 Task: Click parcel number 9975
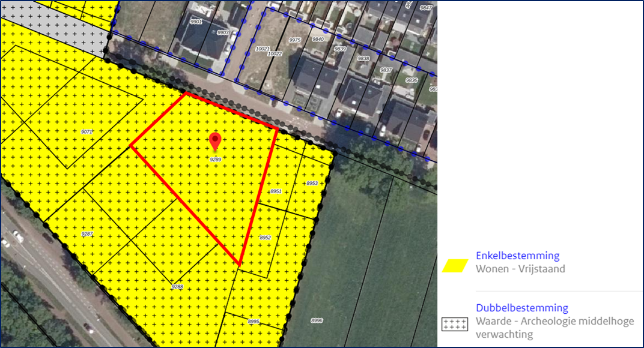pyautogui.click(x=295, y=40)
